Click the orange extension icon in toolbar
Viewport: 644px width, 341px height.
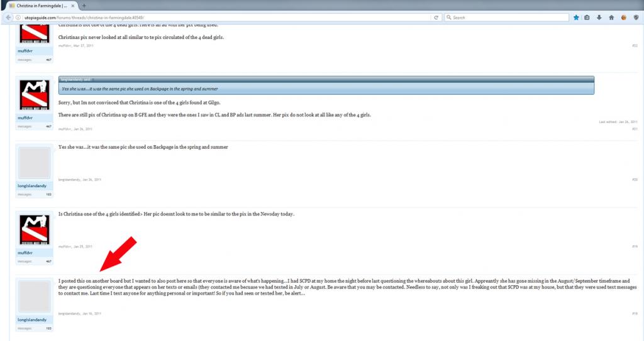(x=623, y=17)
